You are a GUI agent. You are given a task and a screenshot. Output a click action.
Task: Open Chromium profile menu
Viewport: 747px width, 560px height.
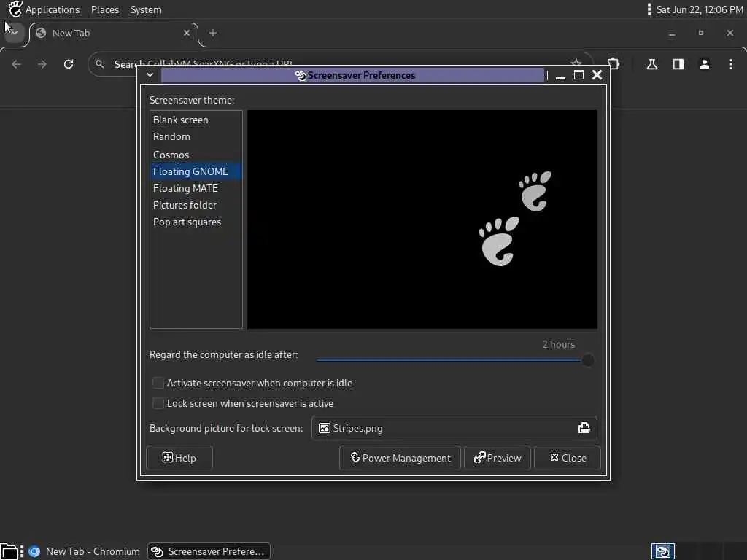point(705,64)
